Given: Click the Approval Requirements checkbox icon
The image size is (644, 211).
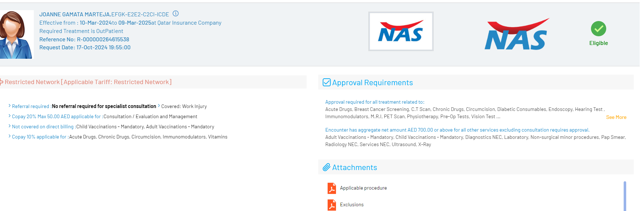Looking at the screenshot, I should [x=327, y=82].
